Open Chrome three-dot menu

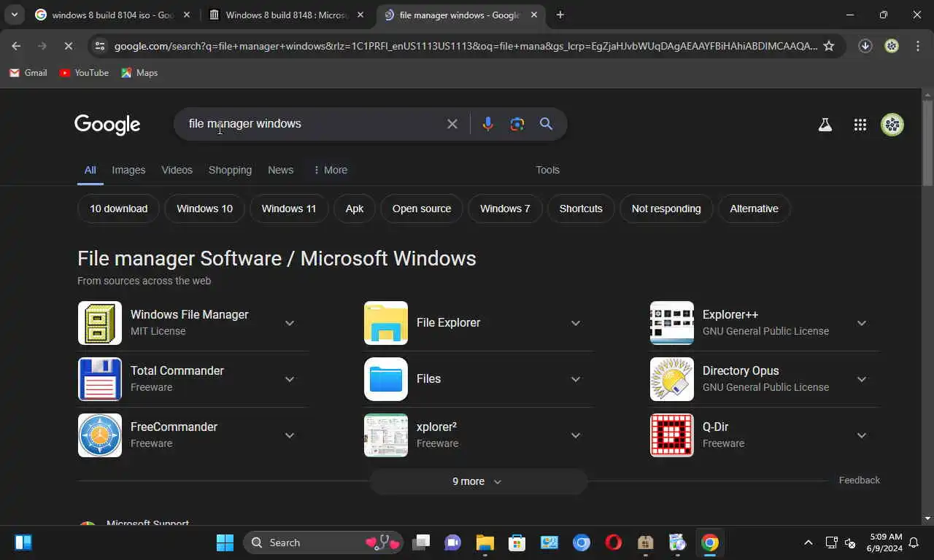(918, 46)
